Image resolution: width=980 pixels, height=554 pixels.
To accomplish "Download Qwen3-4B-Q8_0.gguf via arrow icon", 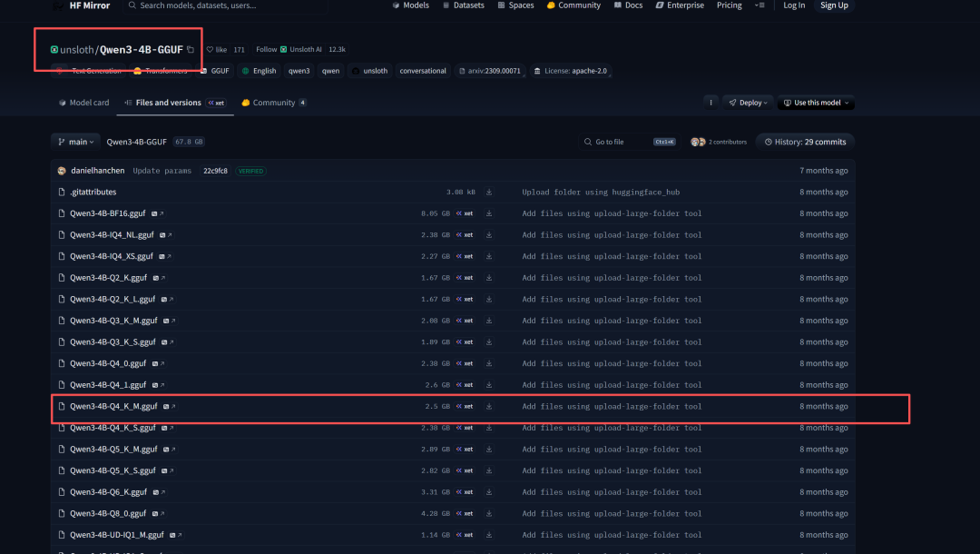I will tap(489, 513).
